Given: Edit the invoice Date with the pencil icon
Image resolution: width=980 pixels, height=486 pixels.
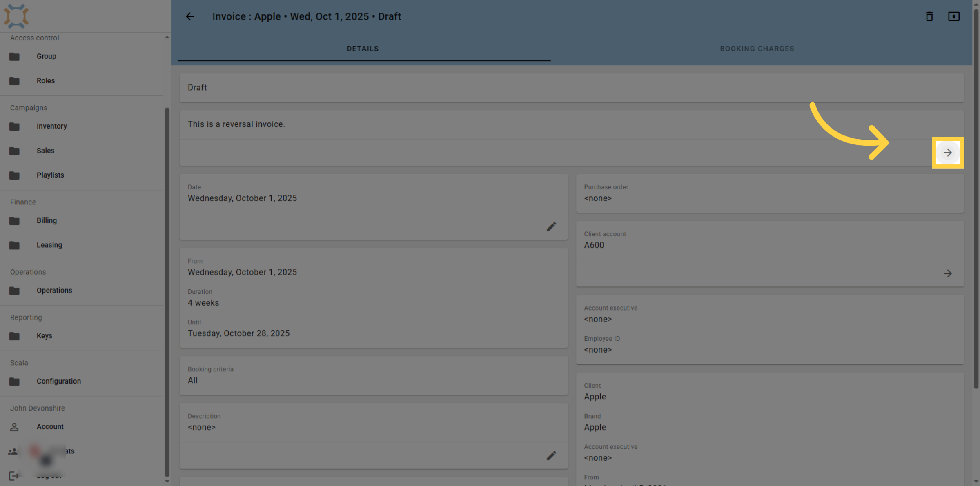Looking at the screenshot, I should [x=551, y=226].
